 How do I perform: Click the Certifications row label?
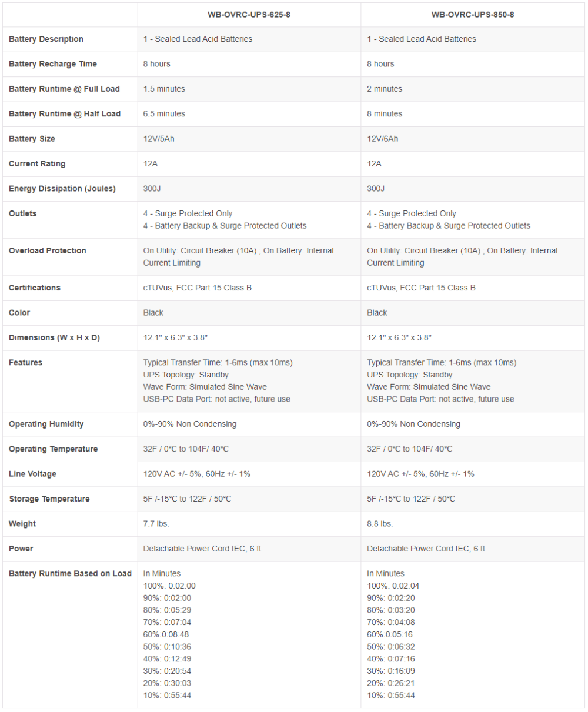pyautogui.click(x=35, y=288)
